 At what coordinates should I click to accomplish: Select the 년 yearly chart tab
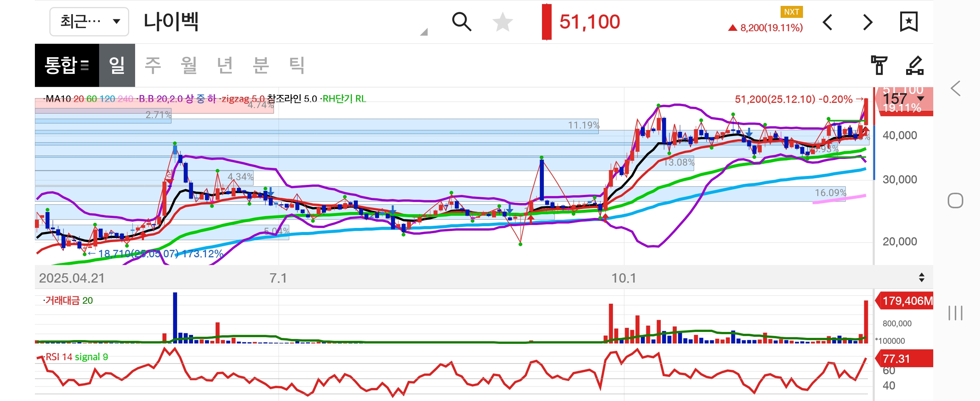[225, 65]
